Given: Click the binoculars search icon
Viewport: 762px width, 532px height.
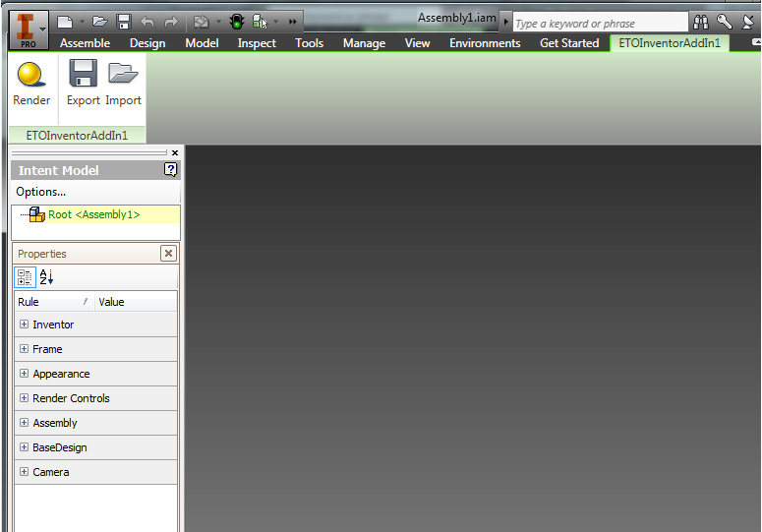Looking at the screenshot, I should coord(701,22).
